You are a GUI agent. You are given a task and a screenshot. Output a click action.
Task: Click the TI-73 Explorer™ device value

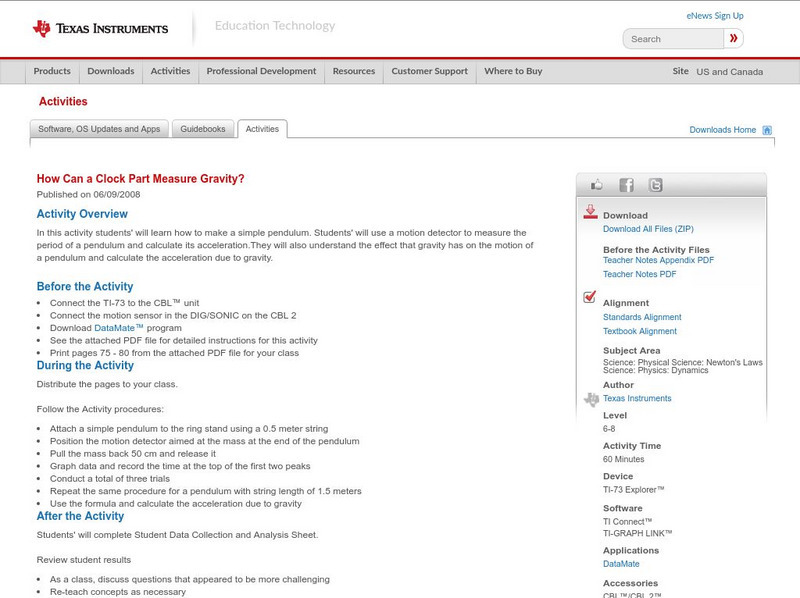coord(634,490)
